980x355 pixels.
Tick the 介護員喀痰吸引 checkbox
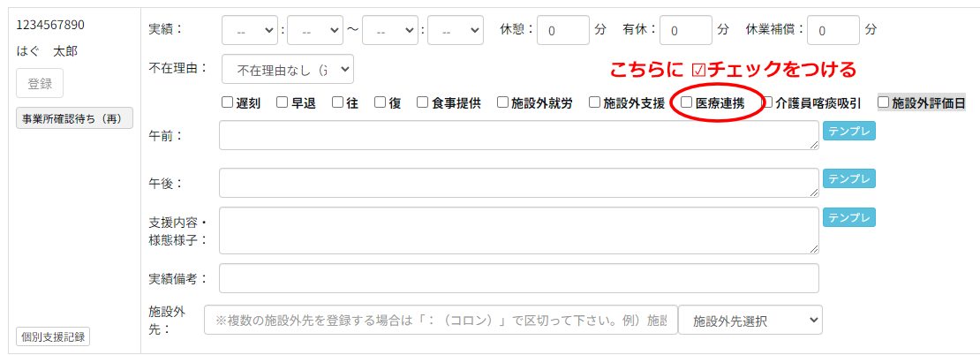pos(767,102)
